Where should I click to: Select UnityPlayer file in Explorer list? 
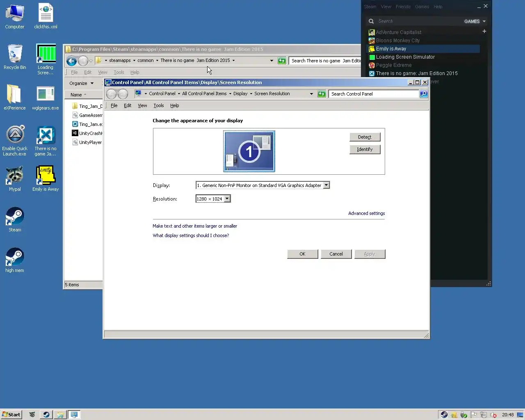coord(87,142)
